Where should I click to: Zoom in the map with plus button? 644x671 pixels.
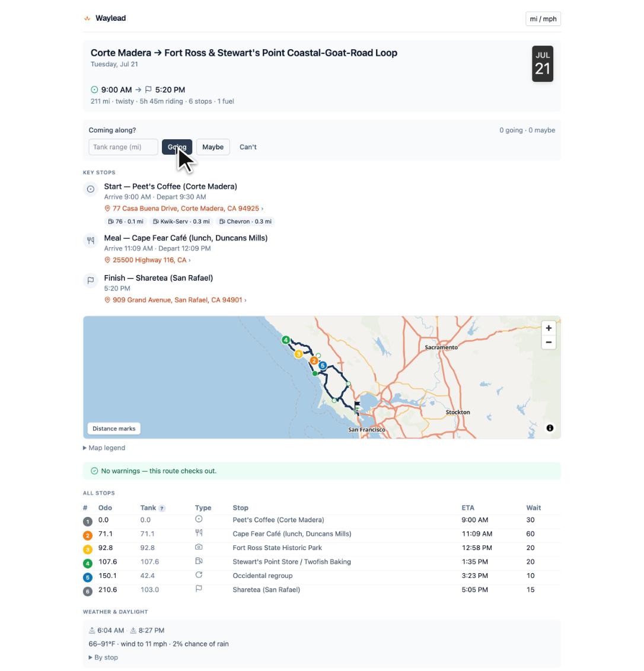click(x=549, y=328)
